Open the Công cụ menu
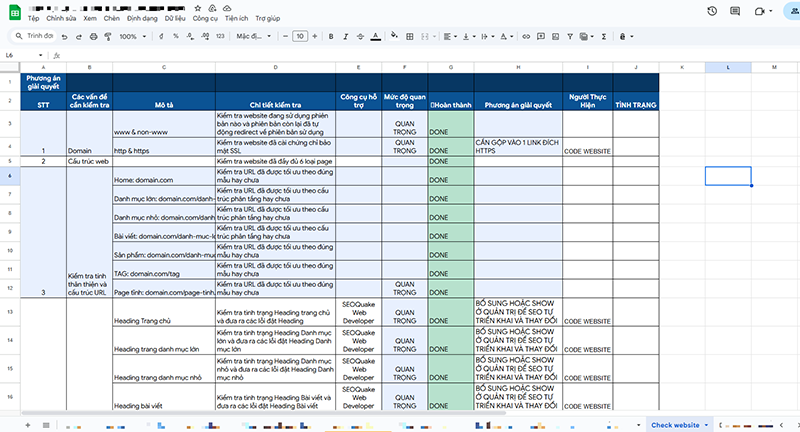800x432 pixels. [205, 18]
